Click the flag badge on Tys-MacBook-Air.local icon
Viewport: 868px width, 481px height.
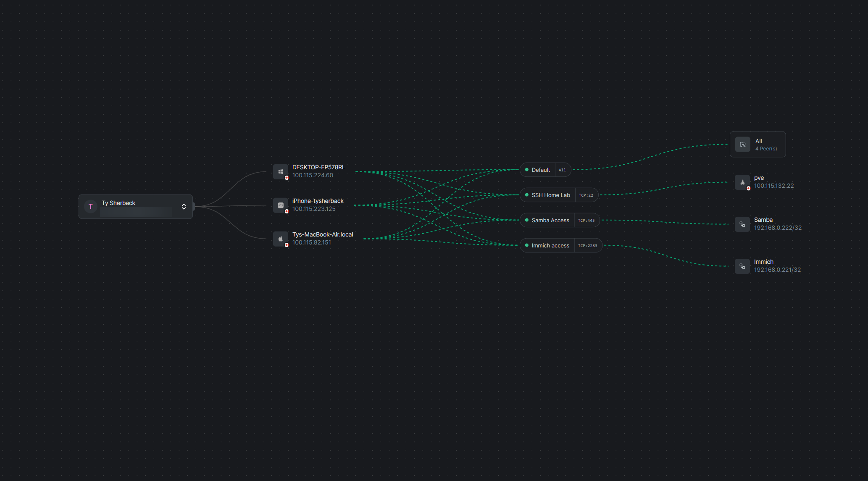[x=287, y=245]
